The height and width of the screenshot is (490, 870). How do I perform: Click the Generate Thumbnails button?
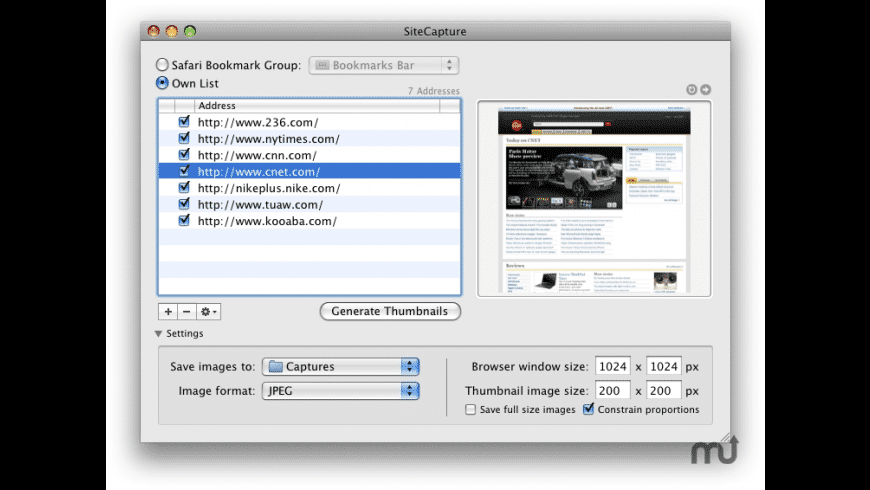(x=390, y=311)
